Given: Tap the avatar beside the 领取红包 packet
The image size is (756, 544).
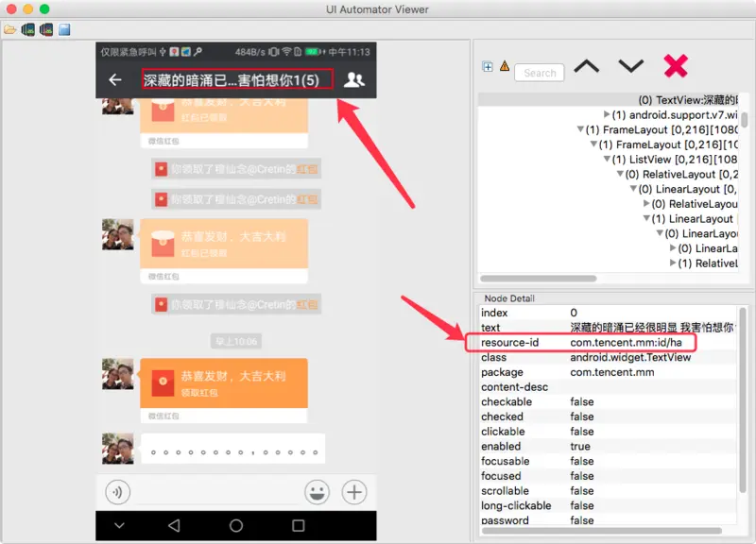Looking at the screenshot, I should click(117, 373).
